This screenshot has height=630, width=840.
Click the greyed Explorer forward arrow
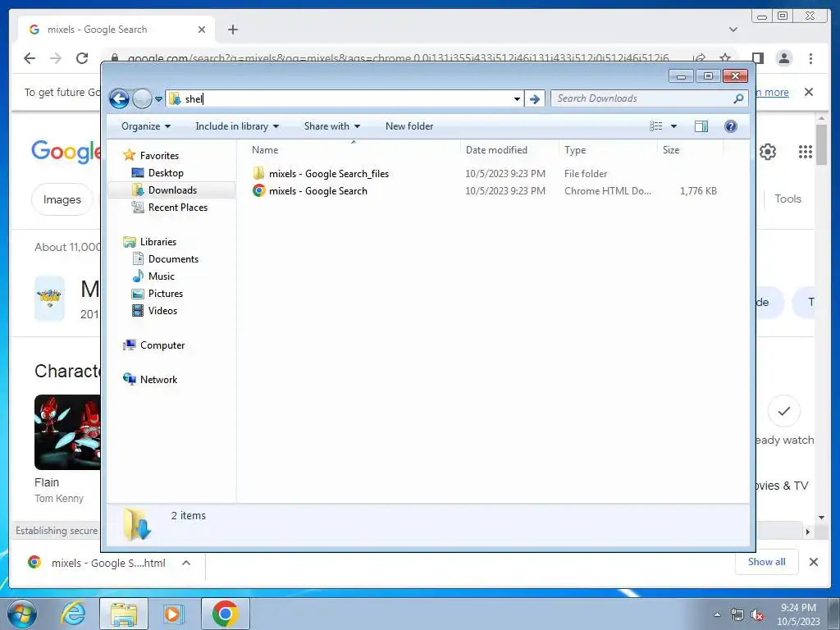click(x=142, y=98)
